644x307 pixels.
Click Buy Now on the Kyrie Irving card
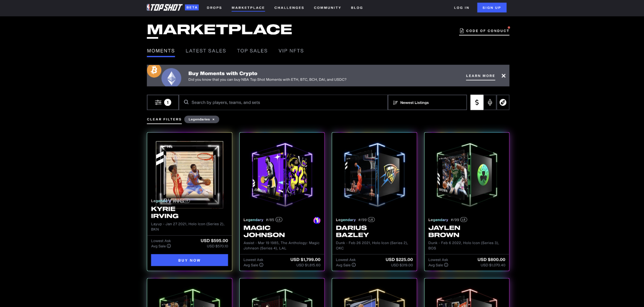pos(189,260)
